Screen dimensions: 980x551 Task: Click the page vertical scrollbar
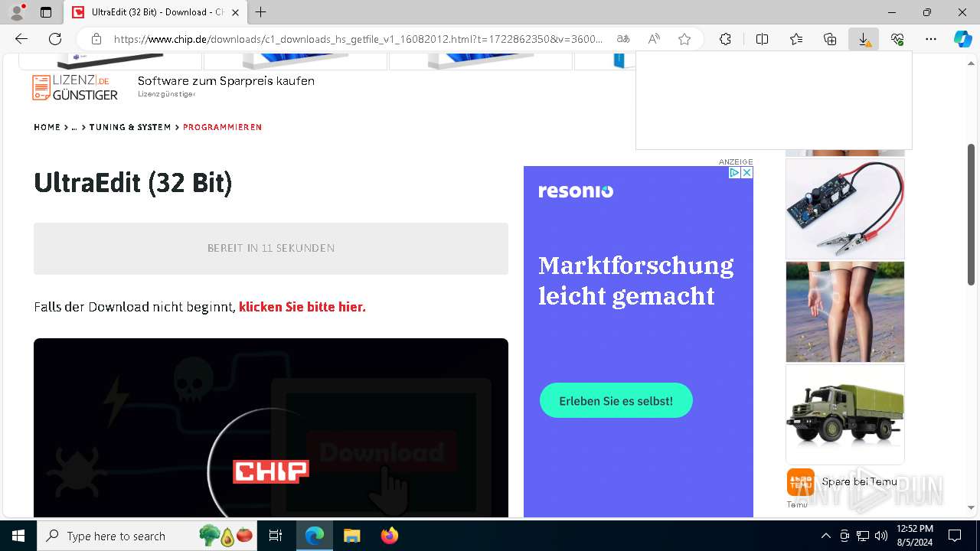[972, 214]
